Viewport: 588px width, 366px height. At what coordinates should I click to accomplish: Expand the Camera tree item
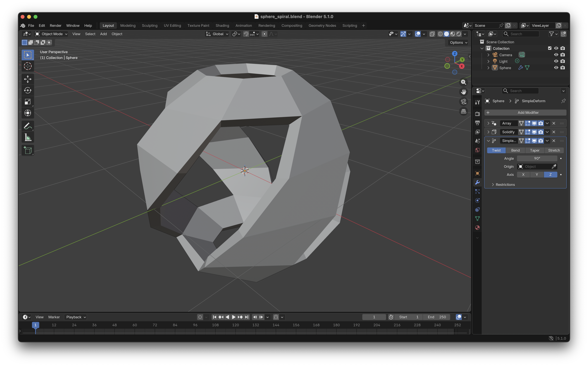488,55
